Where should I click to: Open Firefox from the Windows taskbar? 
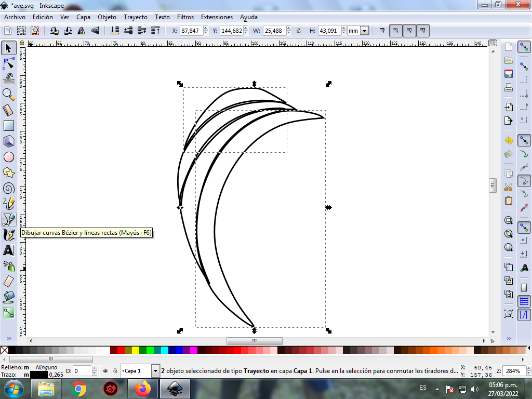pos(142,388)
